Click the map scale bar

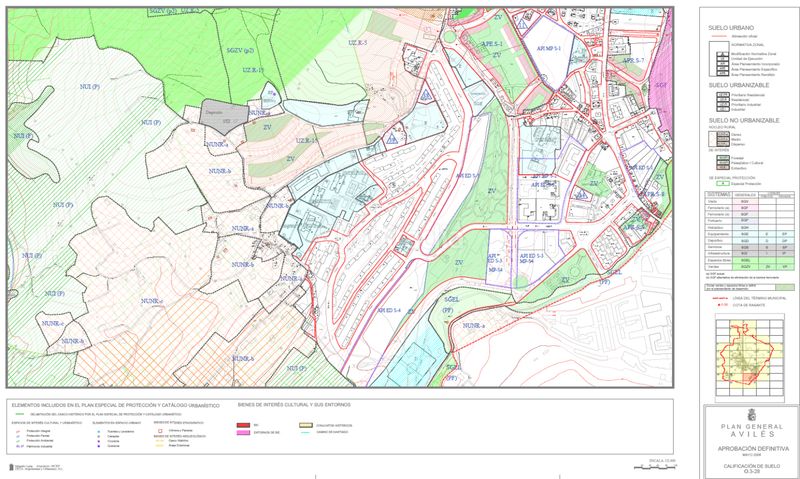655,466
